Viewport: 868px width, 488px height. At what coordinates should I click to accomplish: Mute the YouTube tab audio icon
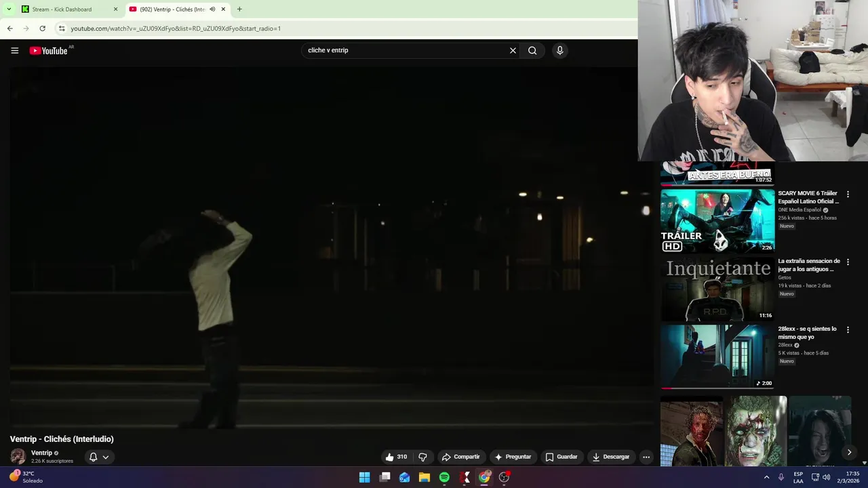coord(212,9)
